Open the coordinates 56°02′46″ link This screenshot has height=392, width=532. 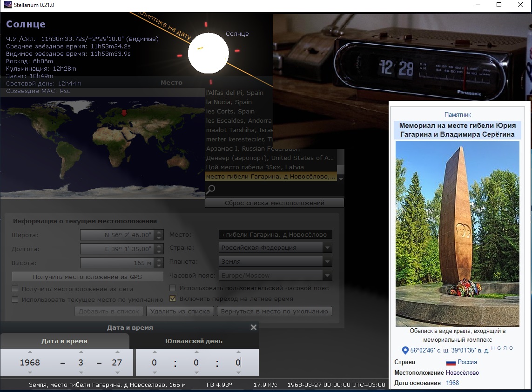click(450, 350)
